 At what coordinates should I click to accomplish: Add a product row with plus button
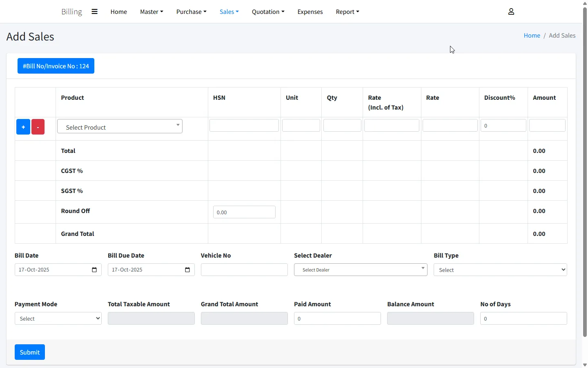tap(23, 127)
